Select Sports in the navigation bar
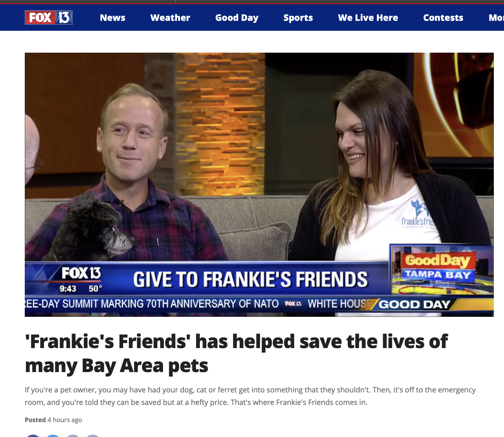 coord(298,18)
